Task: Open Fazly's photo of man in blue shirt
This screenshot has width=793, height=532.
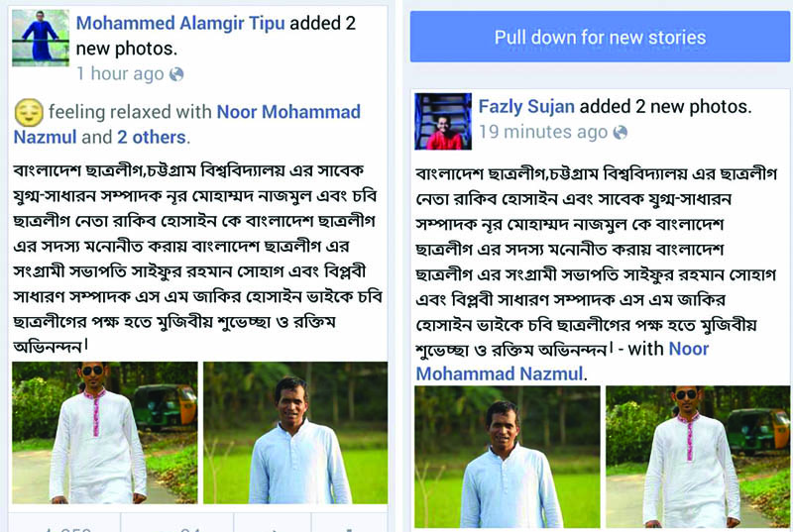Action: 508,457
